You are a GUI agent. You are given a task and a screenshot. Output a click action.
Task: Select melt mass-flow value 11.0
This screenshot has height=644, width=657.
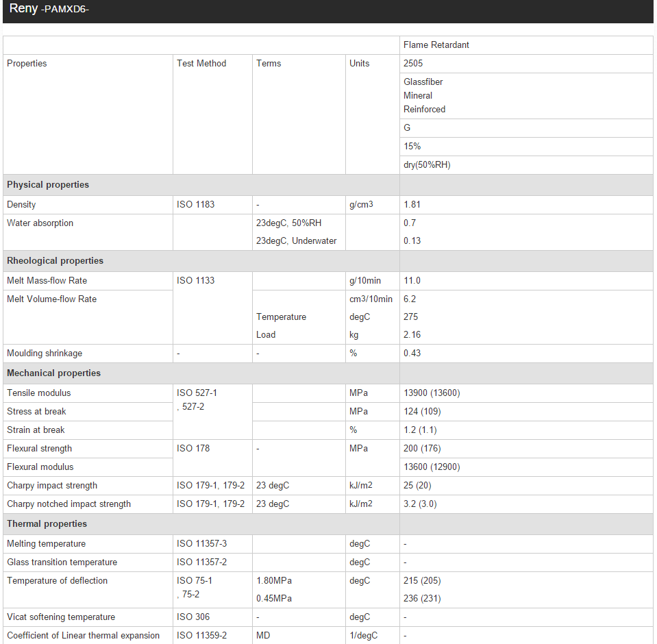(x=412, y=280)
